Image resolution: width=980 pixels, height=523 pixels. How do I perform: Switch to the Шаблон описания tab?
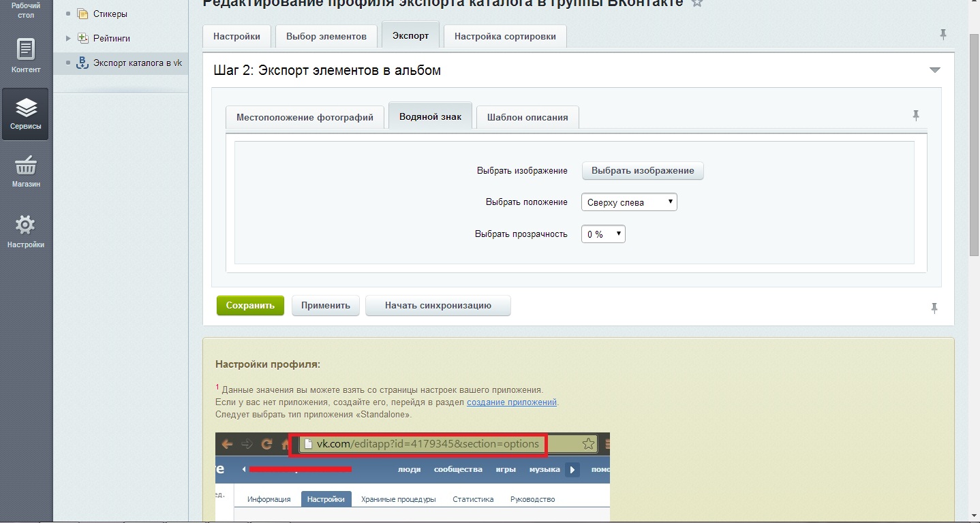(528, 116)
